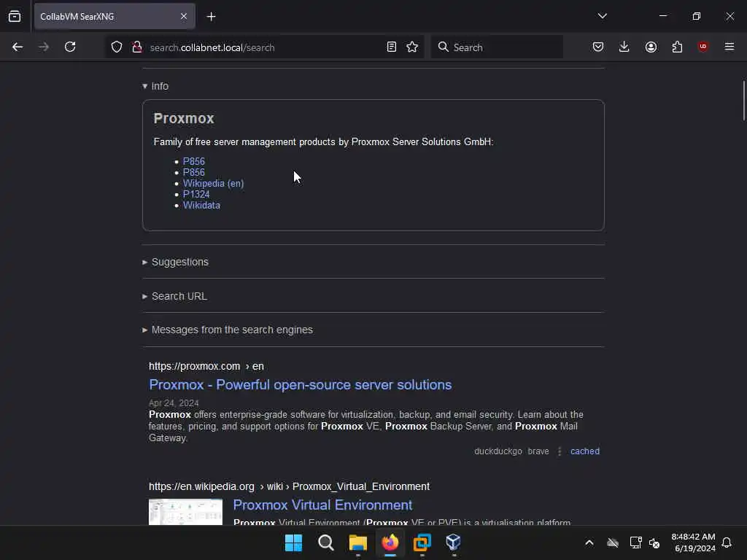Open VirtualBox cube icon in taskbar
Screen dimensions: 747x560
tap(453, 542)
